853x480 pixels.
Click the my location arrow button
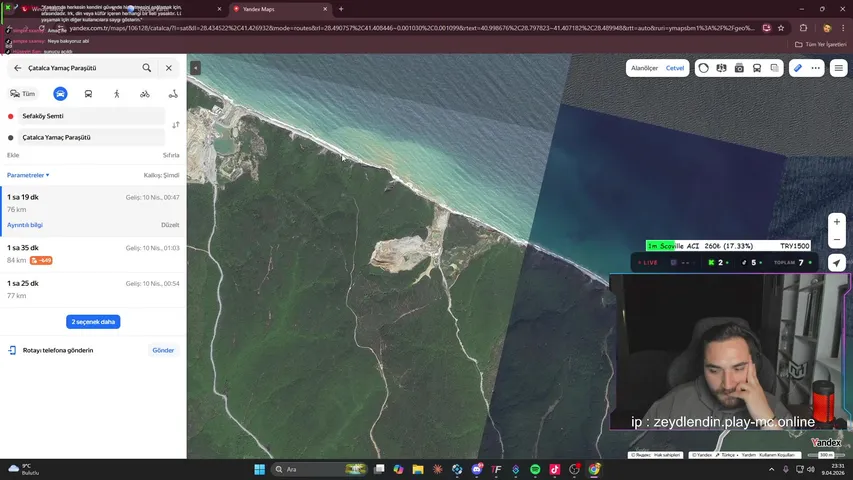[x=837, y=263]
